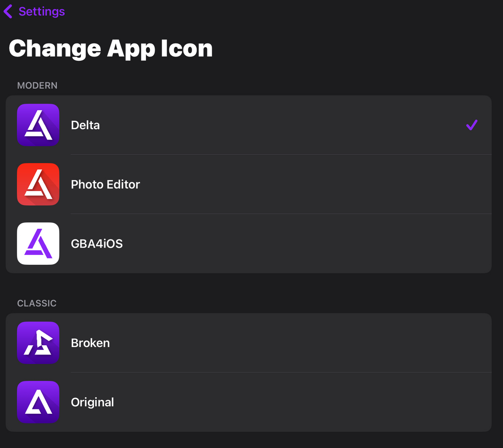Select the Photo Editor text label
The width and height of the screenshot is (503, 448).
point(106,184)
